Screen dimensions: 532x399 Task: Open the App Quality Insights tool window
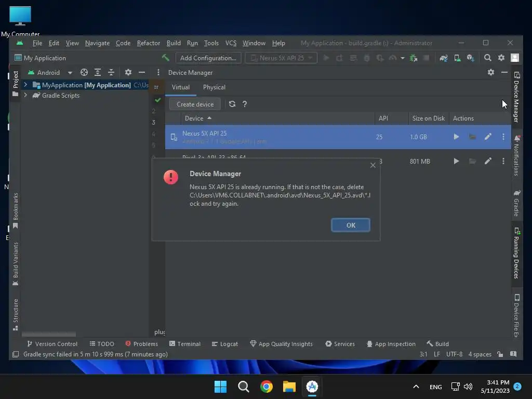point(281,344)
